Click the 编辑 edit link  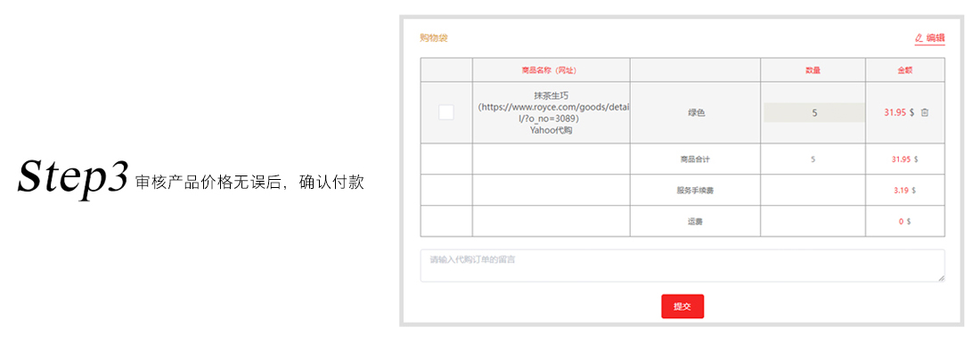pos(935,38)
